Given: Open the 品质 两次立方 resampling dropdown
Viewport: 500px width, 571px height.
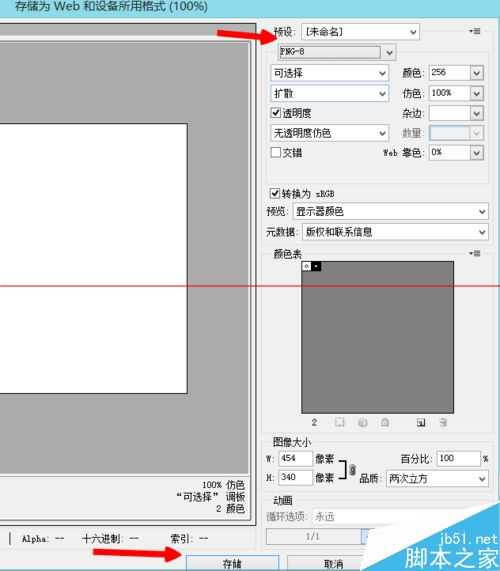Looking at the screenshot, I should (x=437, y=478).
